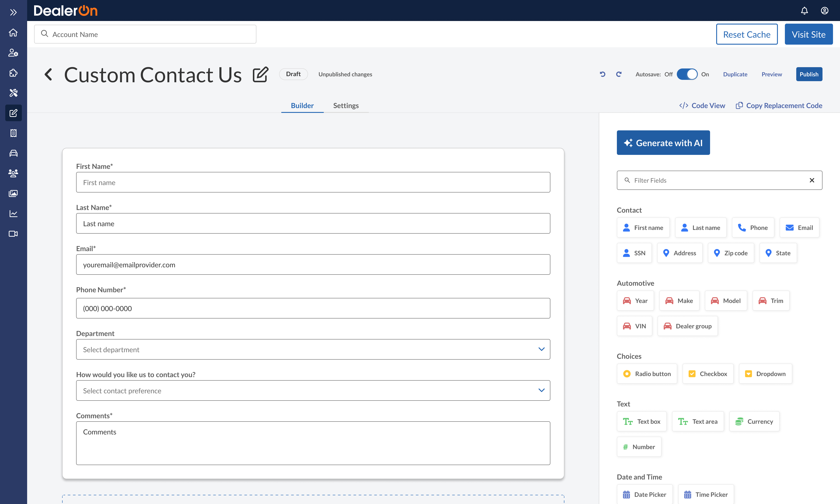Add the Trim automotive field
Image resolution: width=840 pixels, height=504 pixels.
pos(771,301)
